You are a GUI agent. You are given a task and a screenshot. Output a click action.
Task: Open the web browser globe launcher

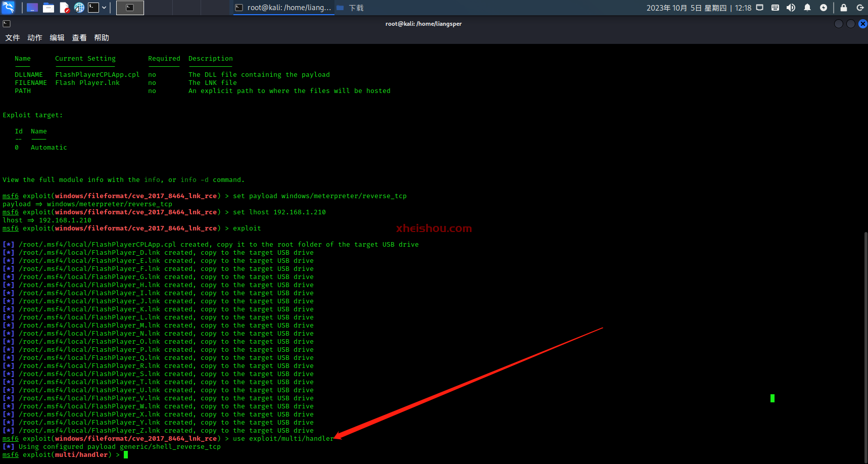(x=79, y=8)
